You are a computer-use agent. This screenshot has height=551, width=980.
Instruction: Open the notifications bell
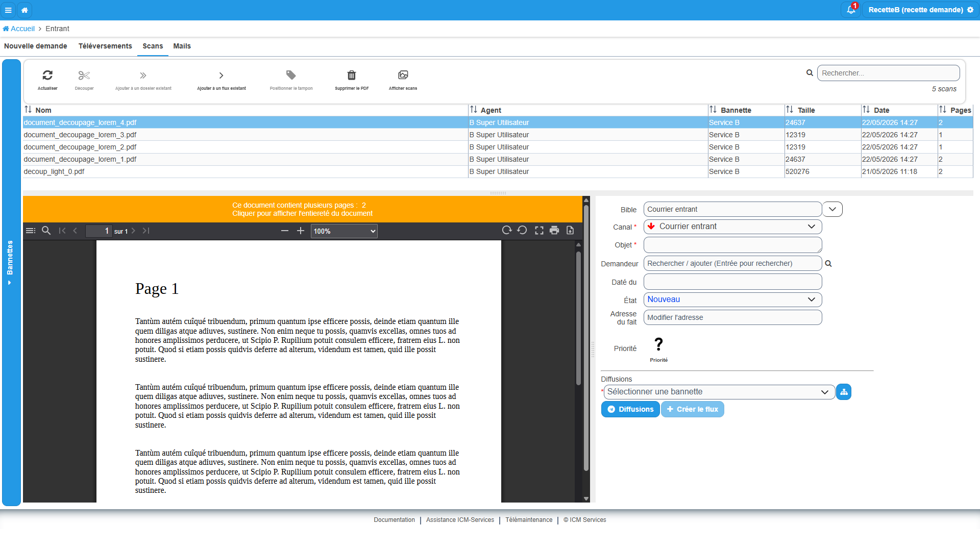click(851, 10)
